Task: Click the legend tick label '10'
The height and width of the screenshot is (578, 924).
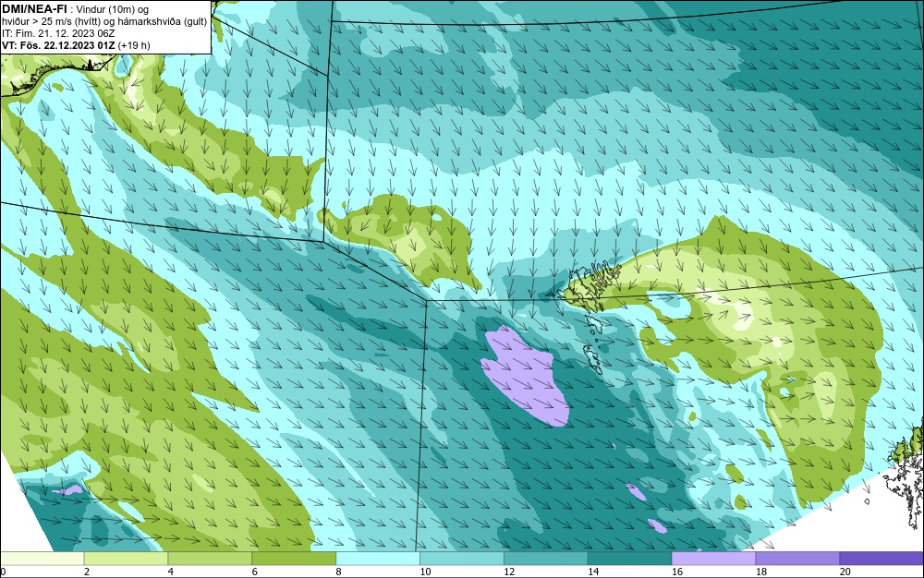Action: pos(425,572)
